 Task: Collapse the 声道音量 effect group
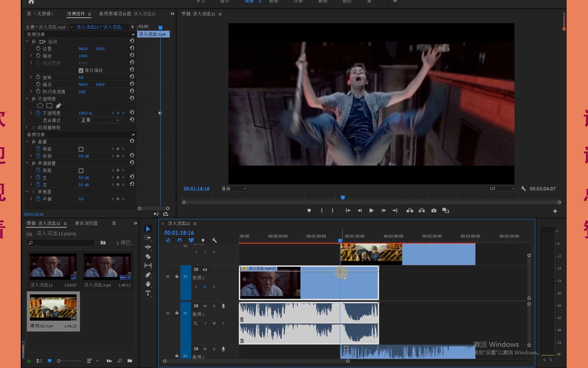point(27,163)
